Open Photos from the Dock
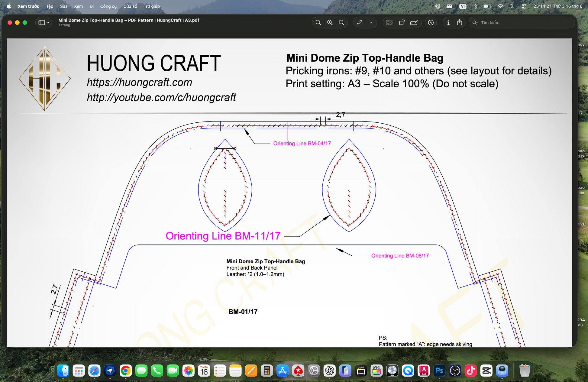 tap(189, 371)
